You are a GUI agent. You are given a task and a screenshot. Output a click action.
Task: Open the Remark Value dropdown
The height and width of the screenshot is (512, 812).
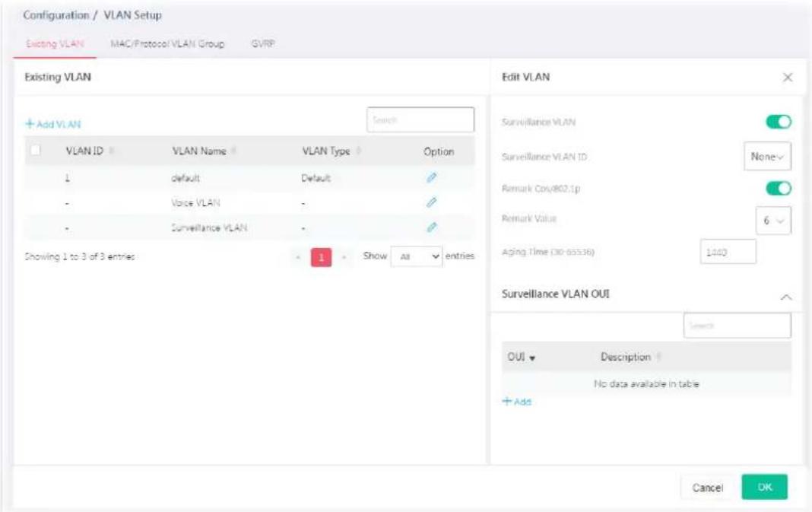coord(773,221)
